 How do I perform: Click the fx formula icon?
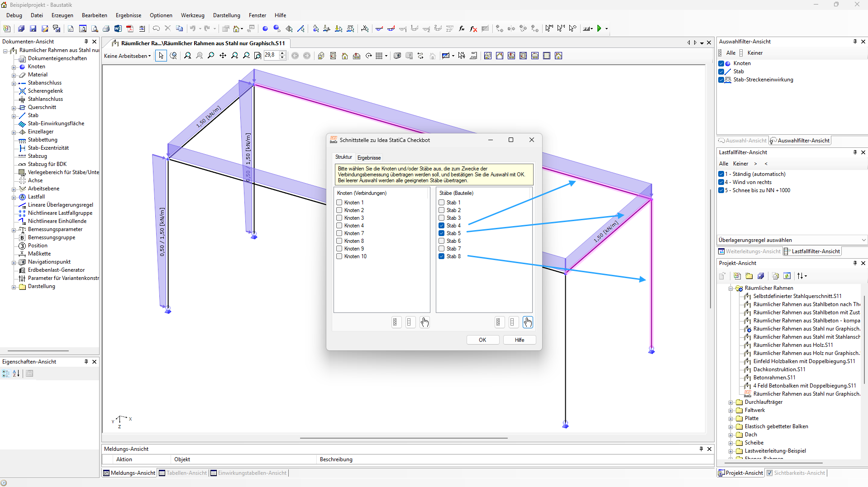pyautogui.click(x=462, y=28)
